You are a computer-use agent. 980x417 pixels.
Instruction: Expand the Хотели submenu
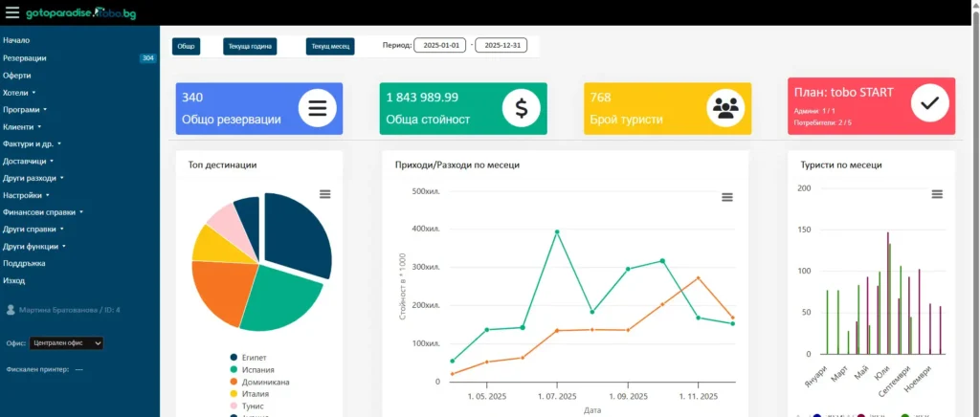coord(19,93)
